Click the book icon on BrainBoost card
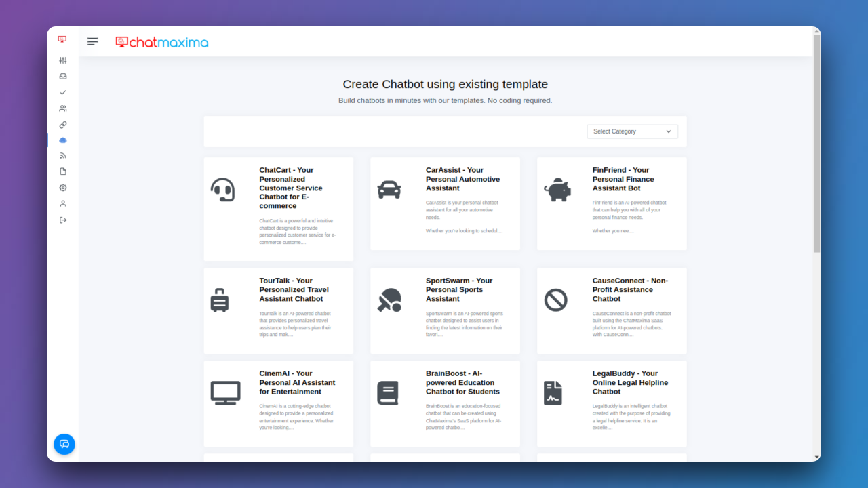Image resolution: width=868 pixels, height=488 pixels. [388, 392]
